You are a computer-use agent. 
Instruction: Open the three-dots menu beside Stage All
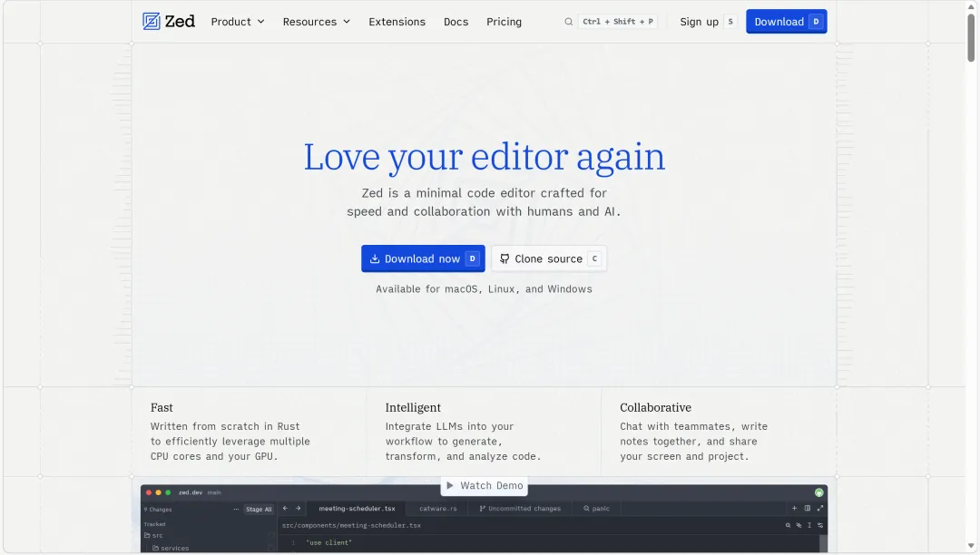(x=236, y=509)
